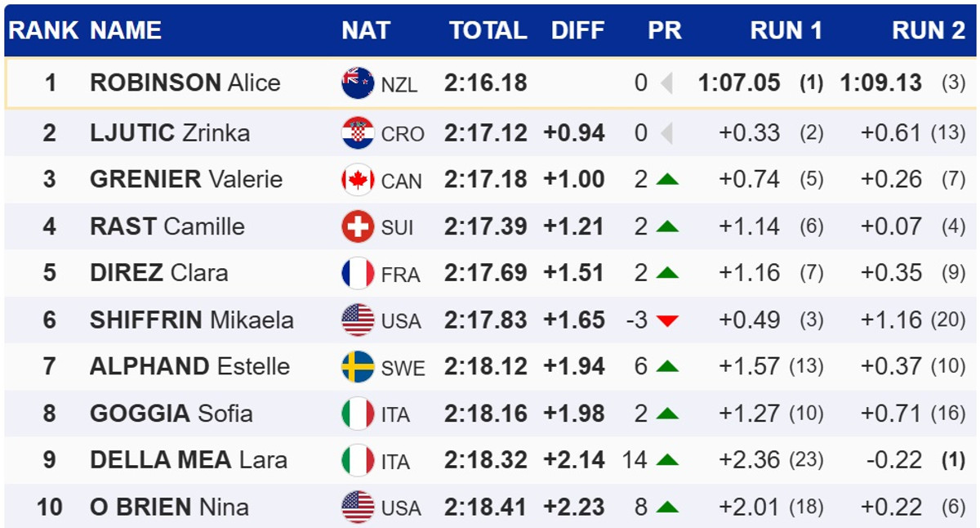This screenshot has height=528, width=980.
Task: Click the gray arrow in Robinson's PR cell
Action: click(x=666, y=83)
